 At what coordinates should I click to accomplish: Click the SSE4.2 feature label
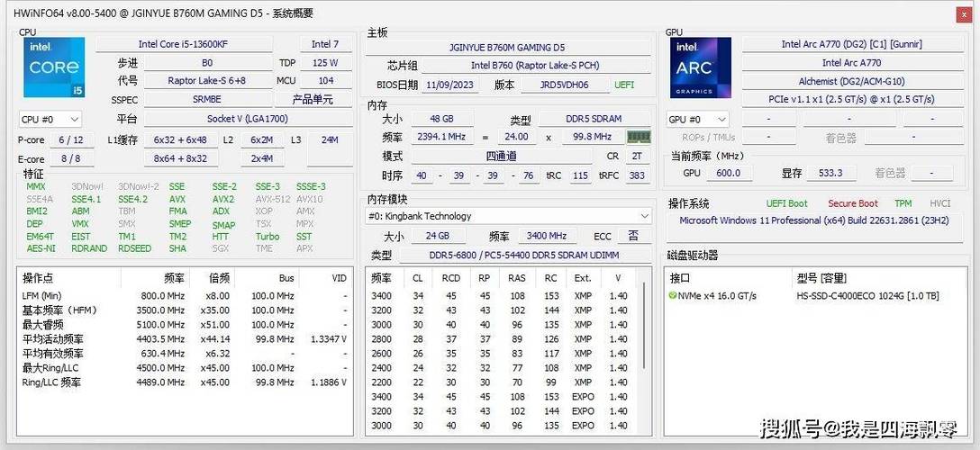pyautogui.click(x=133, y=199)
